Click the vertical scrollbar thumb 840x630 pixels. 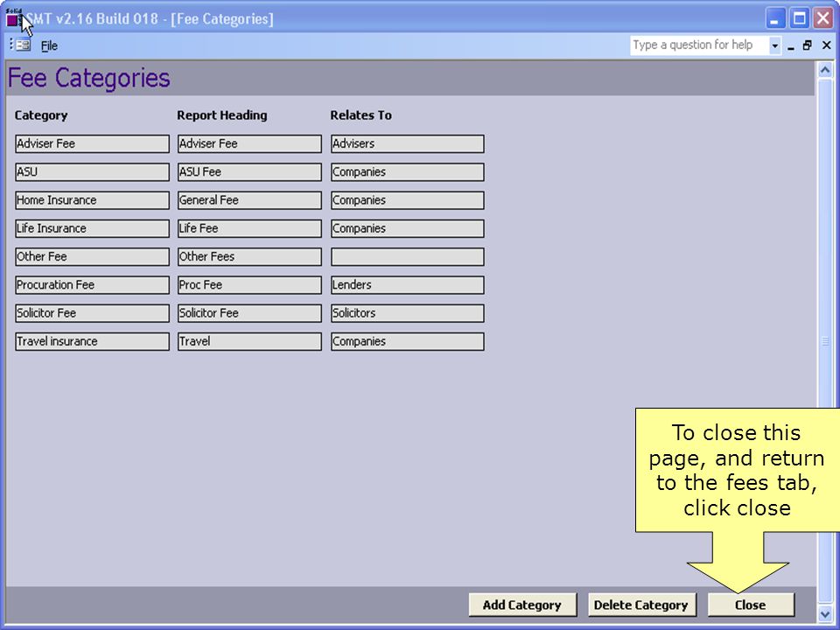[x=825, y=342]
